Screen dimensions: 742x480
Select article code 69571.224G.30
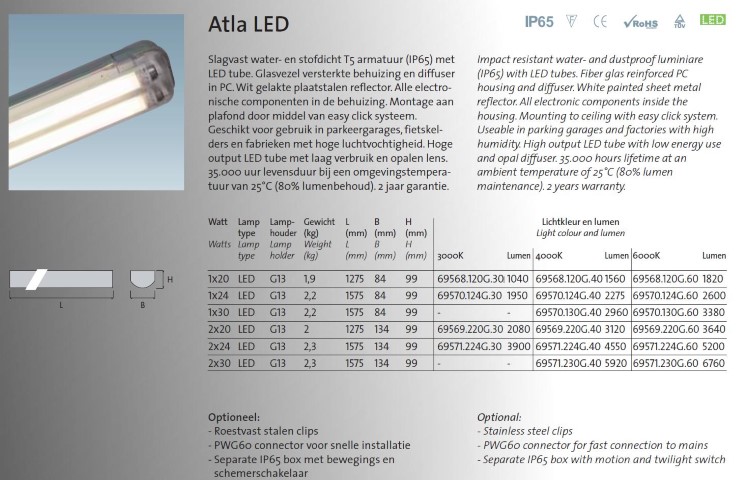point(469,347)
